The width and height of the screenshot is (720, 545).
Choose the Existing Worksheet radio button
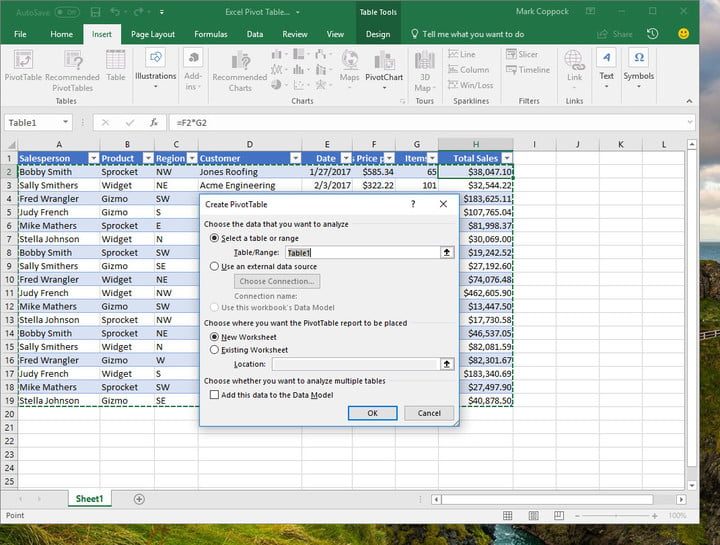pos(215,350)
